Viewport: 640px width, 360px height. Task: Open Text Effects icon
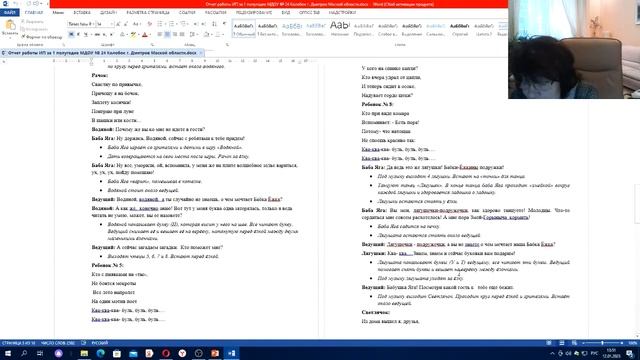tap(122, 35)
